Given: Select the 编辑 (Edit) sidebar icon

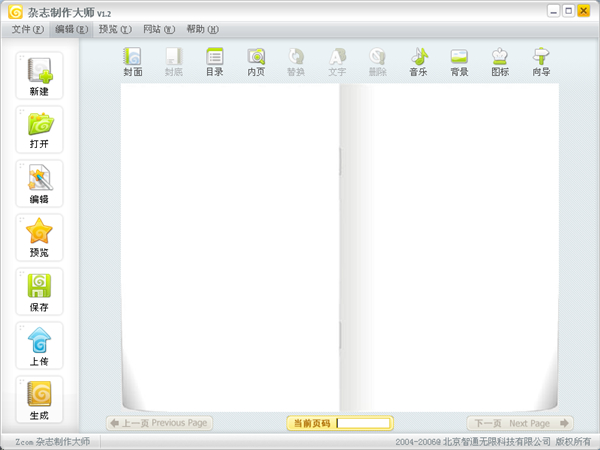Looking at the screenshot, I should click(39, 184).
